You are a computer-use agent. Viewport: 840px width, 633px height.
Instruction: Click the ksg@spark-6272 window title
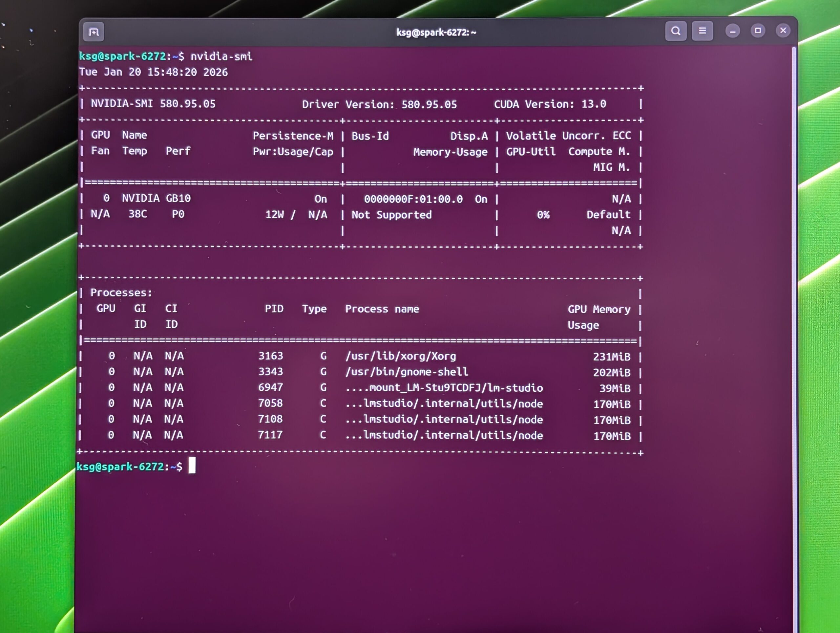[x=436, y=33]
